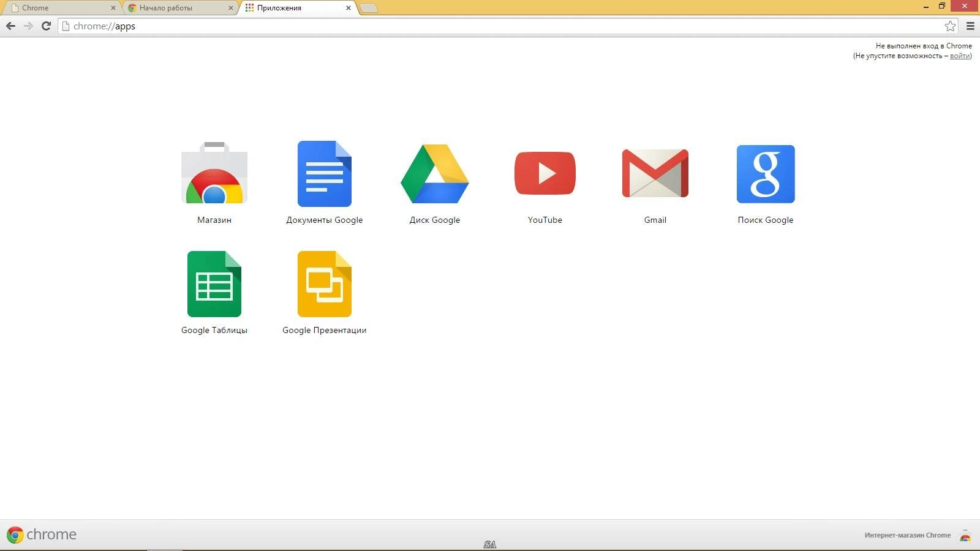Open a new tab
The width and height of the screenshot is (980, 551).
(x=369, y=8)
